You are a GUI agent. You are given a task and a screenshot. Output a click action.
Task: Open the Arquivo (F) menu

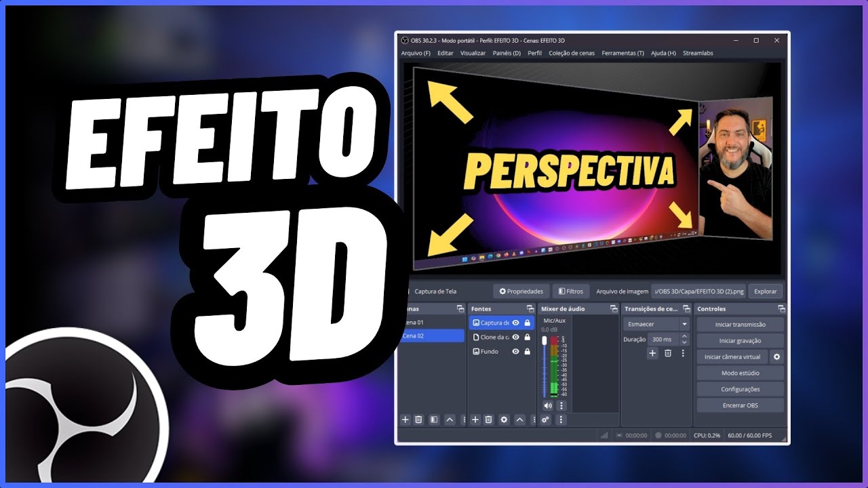[x=416, y=53]
